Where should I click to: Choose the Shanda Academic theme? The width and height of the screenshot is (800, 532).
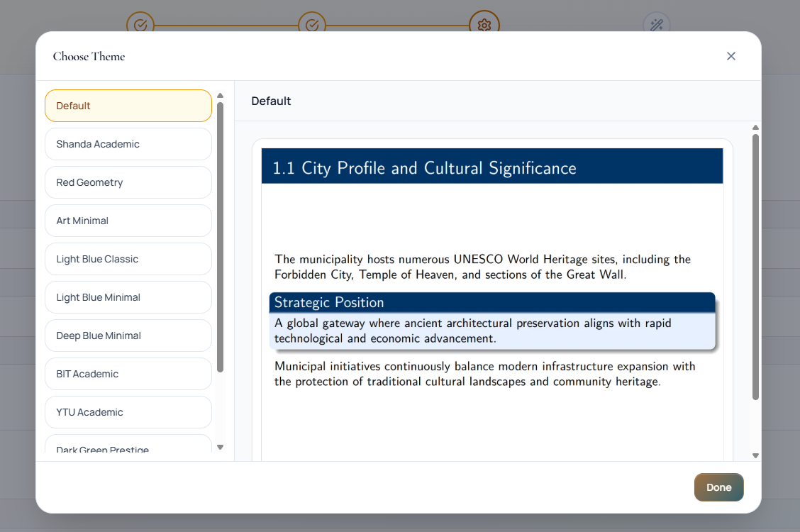(x=128, y=144)
